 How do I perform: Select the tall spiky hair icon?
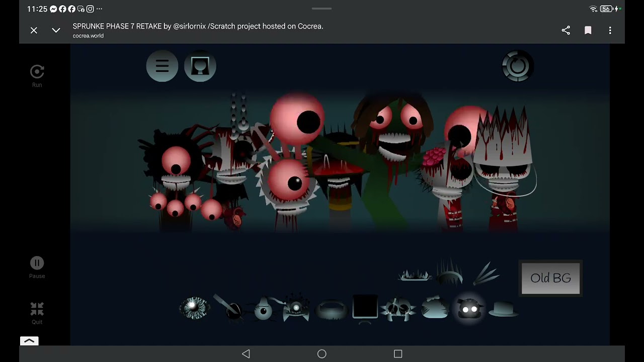pos(449,273)
